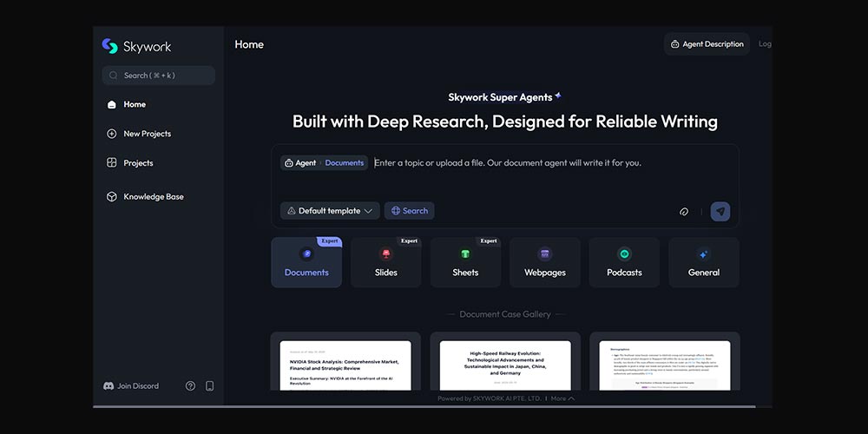Click the Agent Documents tag
Image resolution: width=868 pixels, height=434 pixels.
pos(324,163)
